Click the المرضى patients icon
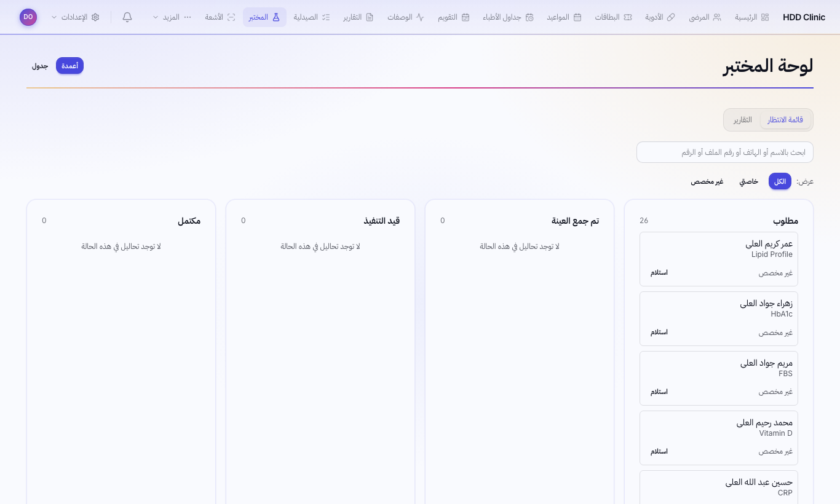The height and width of the screenshot is (504, 840). [717, 17]
